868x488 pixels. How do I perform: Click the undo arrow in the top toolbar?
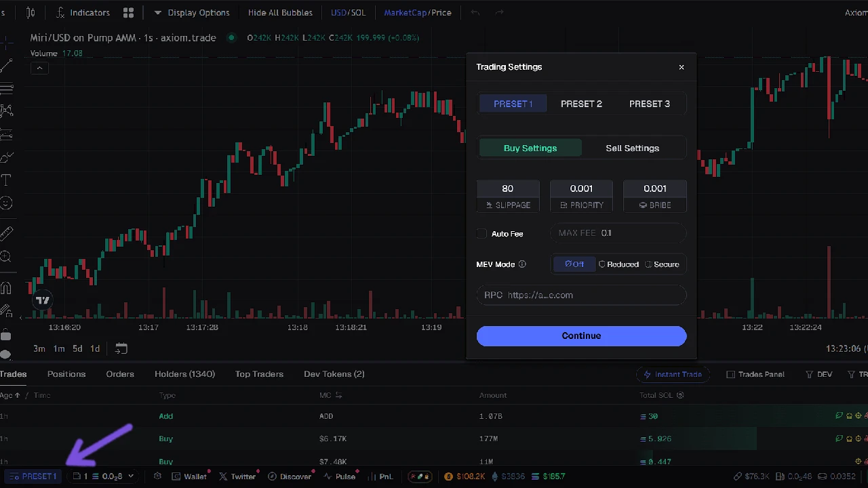[x=475, y=12]
